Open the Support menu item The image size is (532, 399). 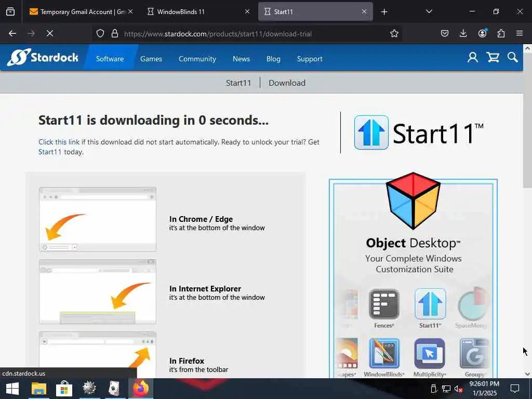[x=310, y=59]
